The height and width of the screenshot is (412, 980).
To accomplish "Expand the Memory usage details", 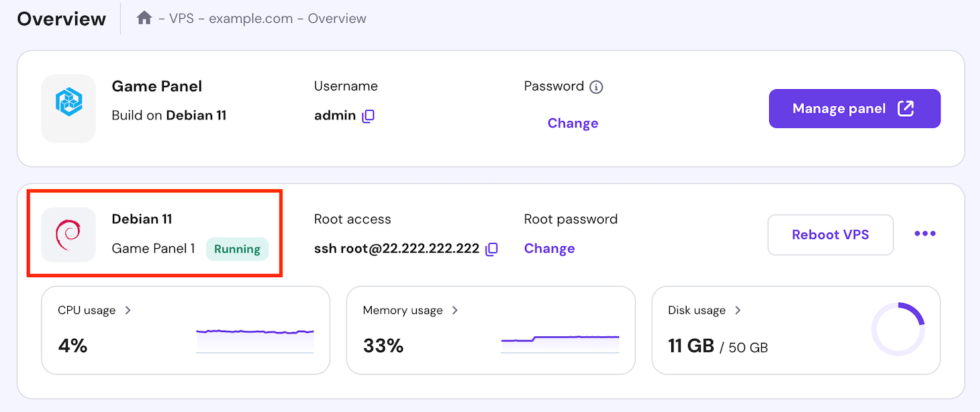I will click(x=455, y=310).
